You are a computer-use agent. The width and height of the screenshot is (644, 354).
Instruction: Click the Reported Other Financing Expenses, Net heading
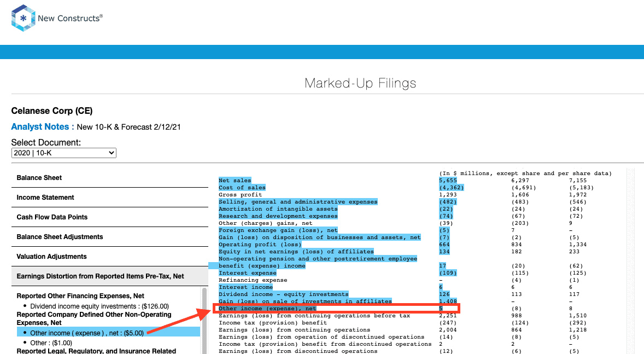click(80, 296)
